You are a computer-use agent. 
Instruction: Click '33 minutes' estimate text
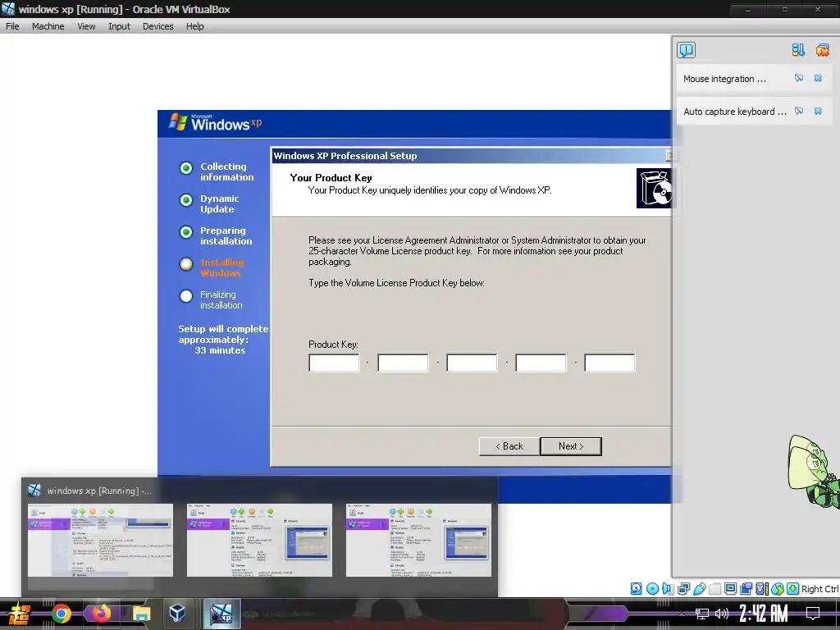(x=220, y=350)
